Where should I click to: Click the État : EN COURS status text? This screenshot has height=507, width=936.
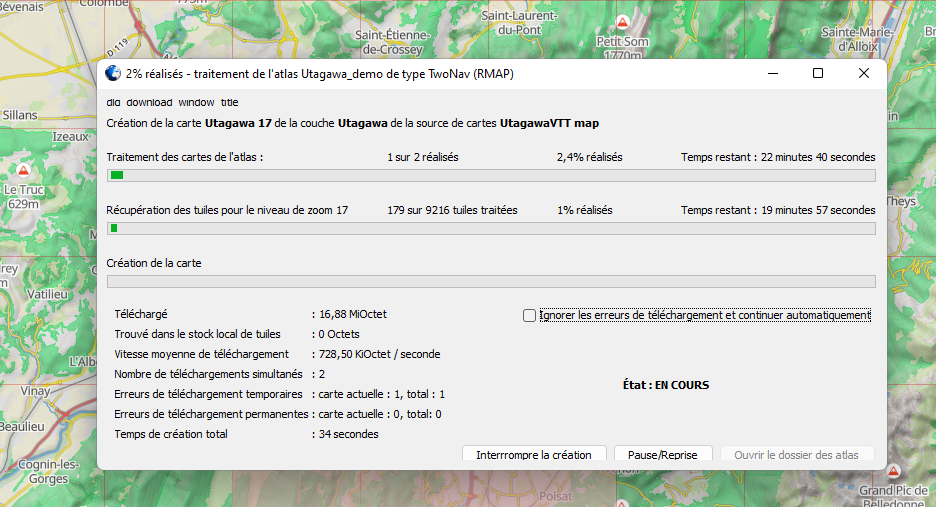pos(666,385)
